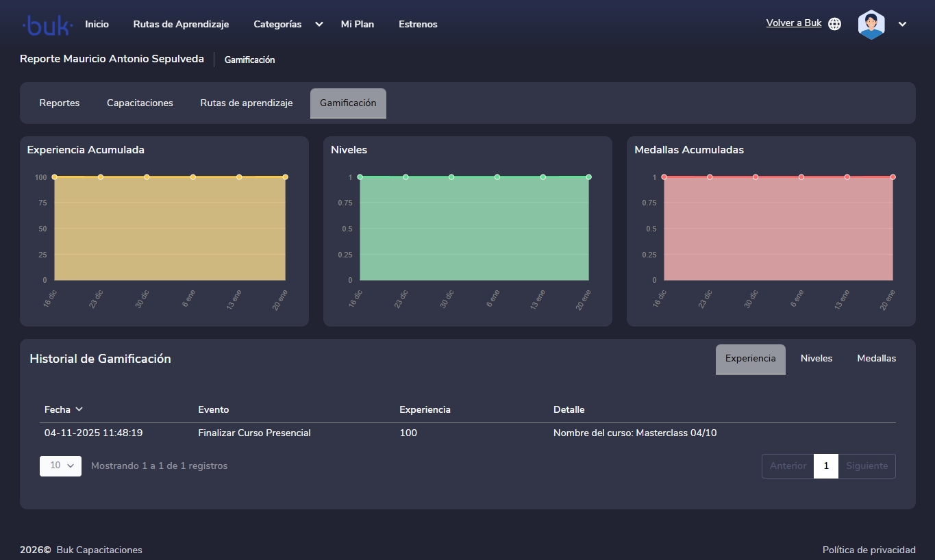Image resolution: width=935 pixels, height=560 pixels.
Task: Click the Volver a Buk link
Action: click(x=793, y=23)
